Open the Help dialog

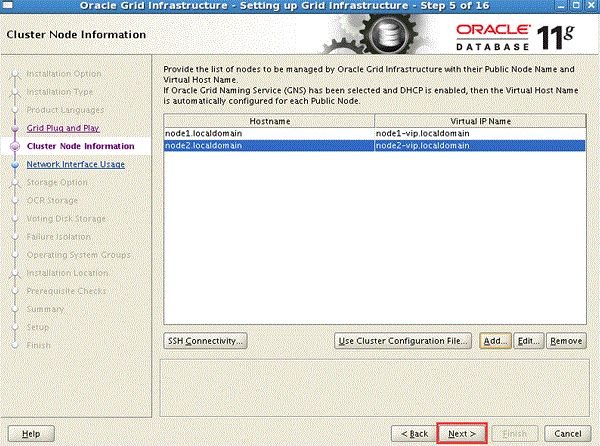pyautogui.click(x=31, y=433)
